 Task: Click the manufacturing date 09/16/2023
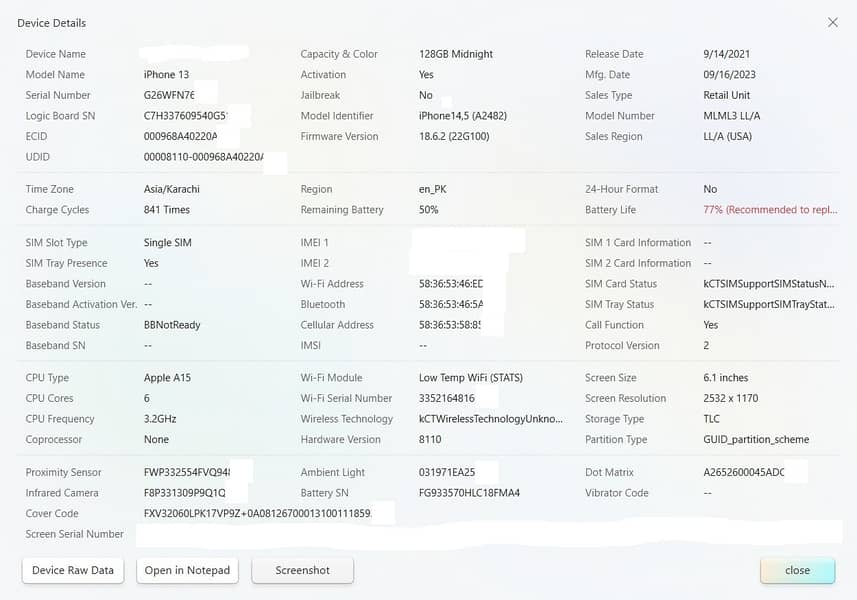729,74
